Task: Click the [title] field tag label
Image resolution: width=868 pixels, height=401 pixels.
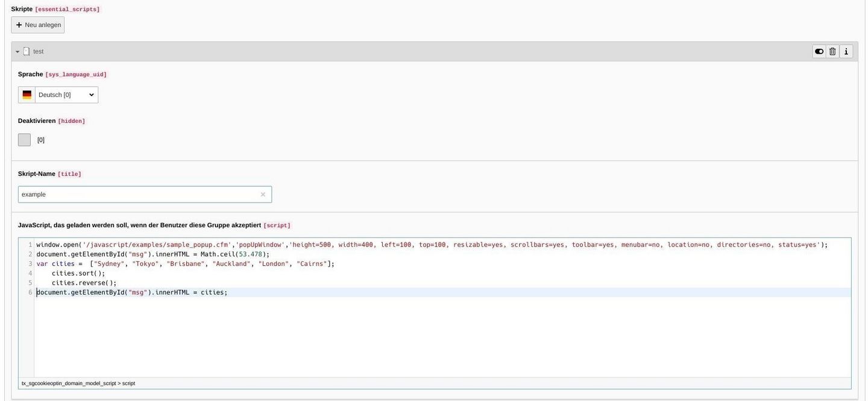Action: pos(69,174)
